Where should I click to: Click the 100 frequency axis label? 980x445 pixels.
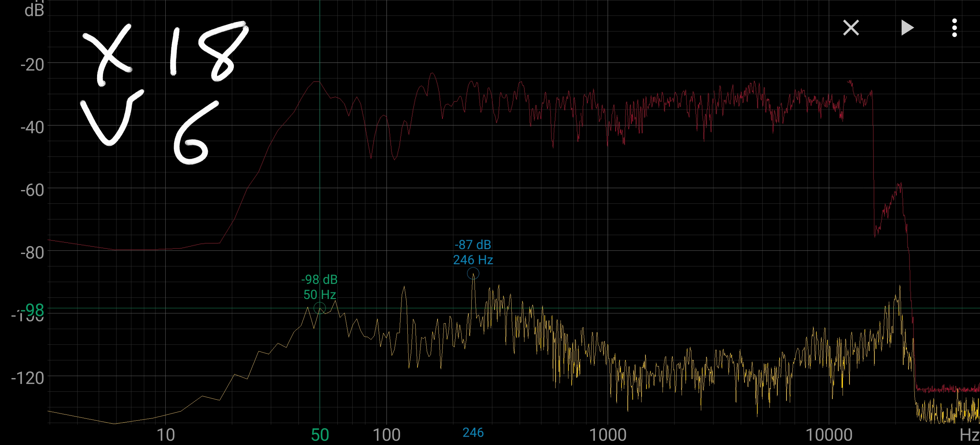coord(386,434)
